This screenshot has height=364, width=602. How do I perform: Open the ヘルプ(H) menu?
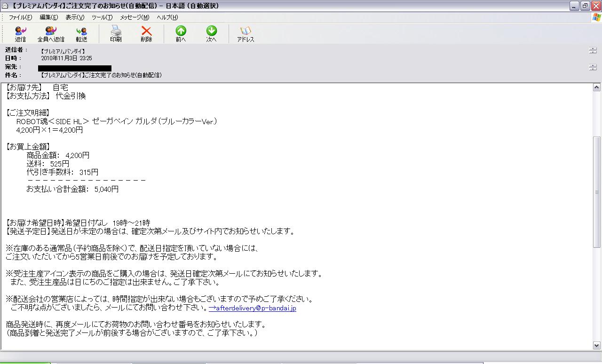click(x=167, y=17)
